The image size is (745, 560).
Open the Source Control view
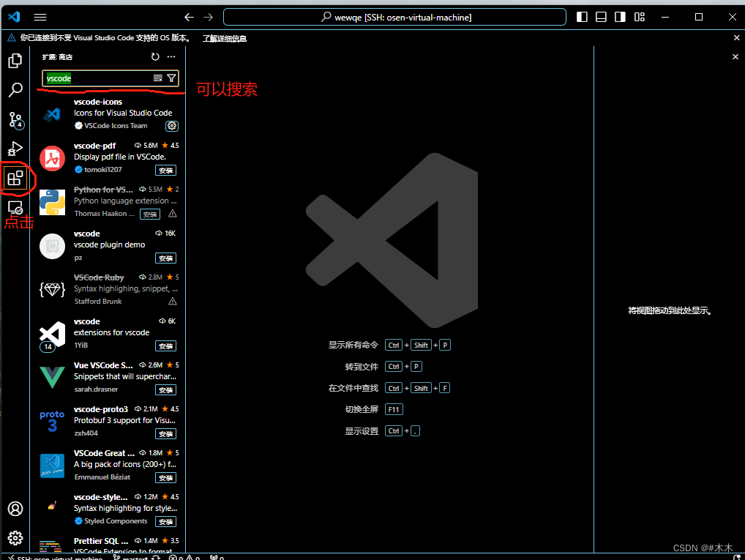[15, 120]
